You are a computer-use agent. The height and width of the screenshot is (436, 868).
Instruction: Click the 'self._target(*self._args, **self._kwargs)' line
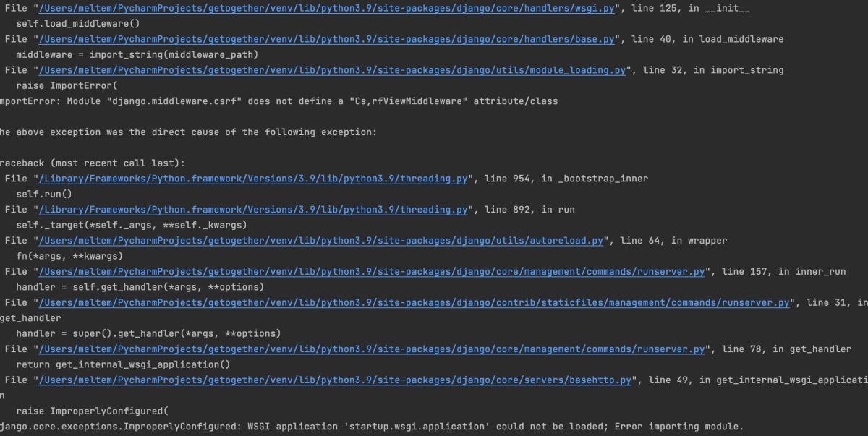[132, 226]
